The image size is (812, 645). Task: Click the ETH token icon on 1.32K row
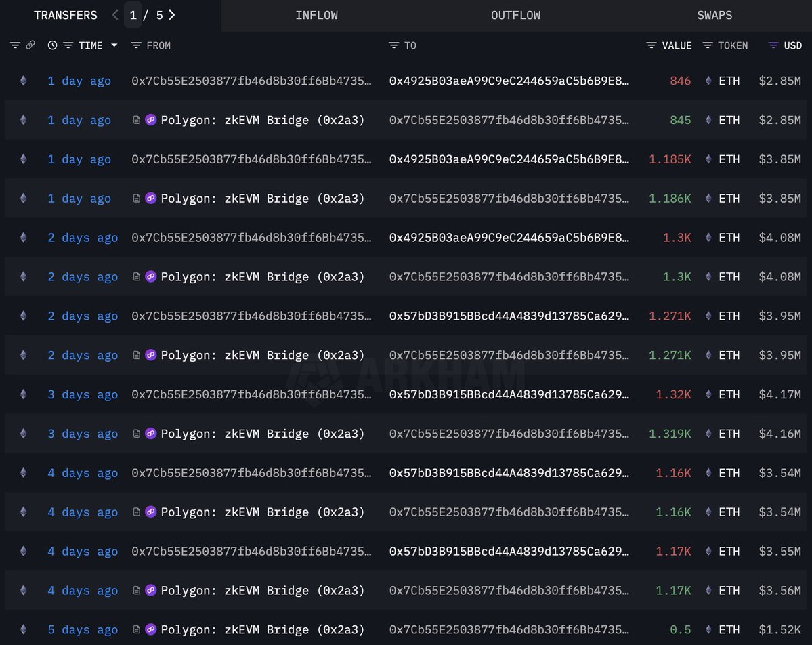[x=708, y=394]
